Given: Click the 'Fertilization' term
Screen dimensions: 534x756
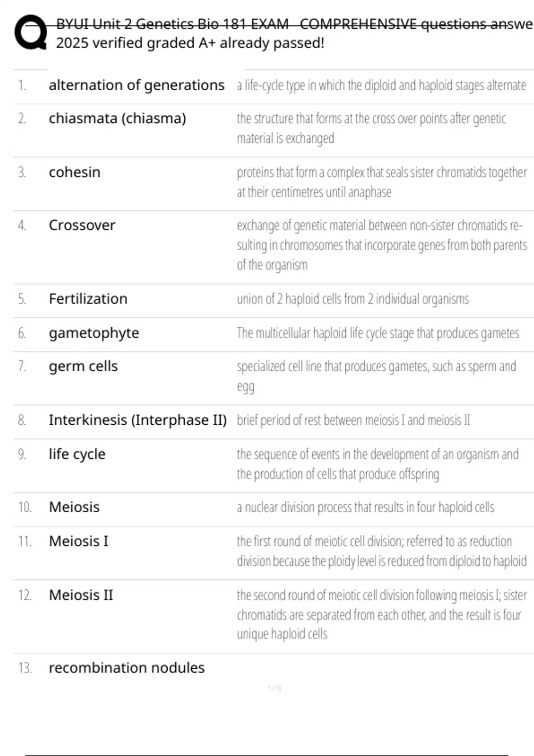Looking at the screenshot, I should tap(88, 299).
